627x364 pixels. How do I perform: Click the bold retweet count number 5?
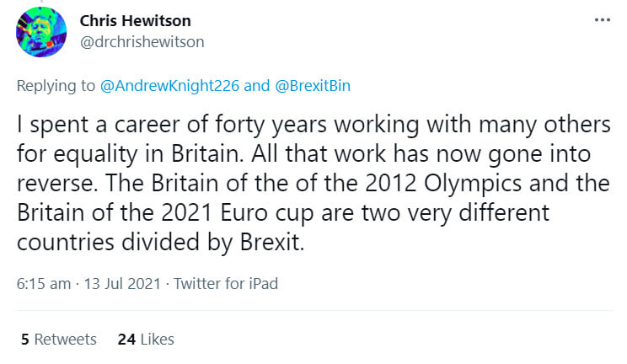pyautogui.click(x=25, y=340)
